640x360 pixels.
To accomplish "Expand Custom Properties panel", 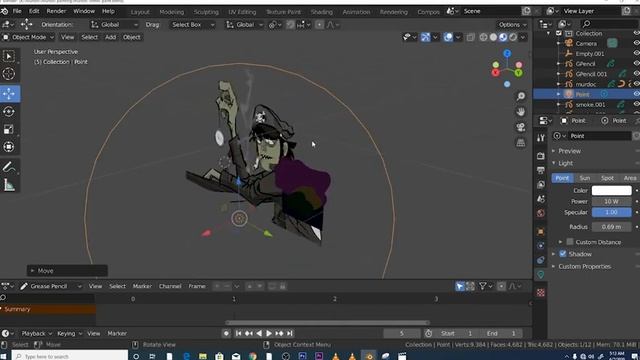I will coord(584,267).
